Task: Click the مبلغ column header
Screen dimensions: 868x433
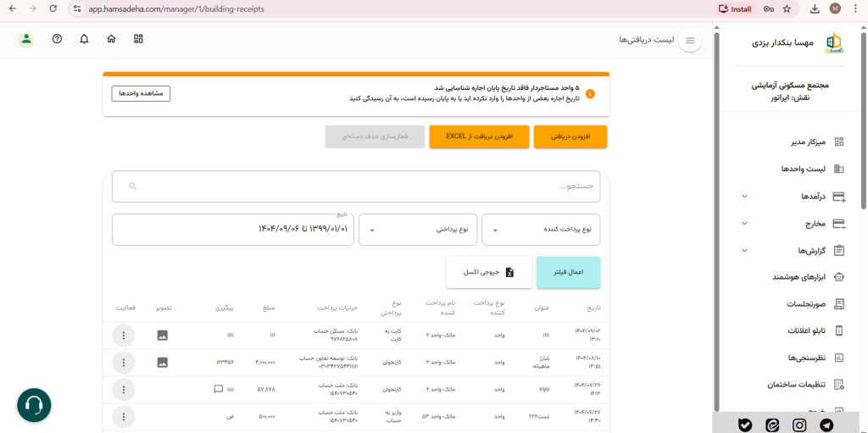Action: [269, 308]
